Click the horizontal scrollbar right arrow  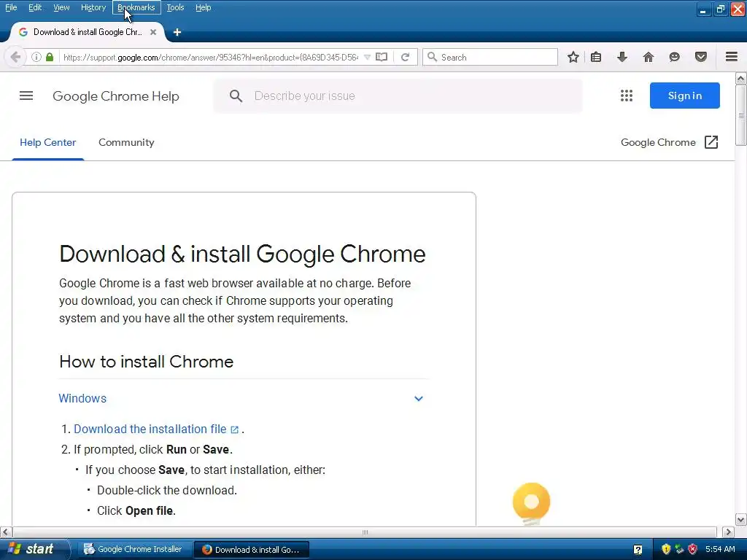point(729,532)
